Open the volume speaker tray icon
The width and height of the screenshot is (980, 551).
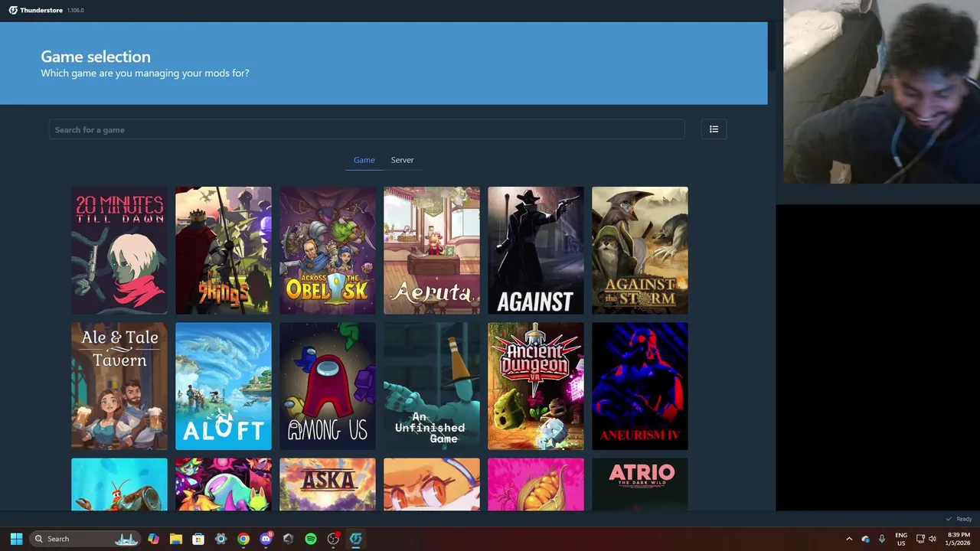click(933, 539)
